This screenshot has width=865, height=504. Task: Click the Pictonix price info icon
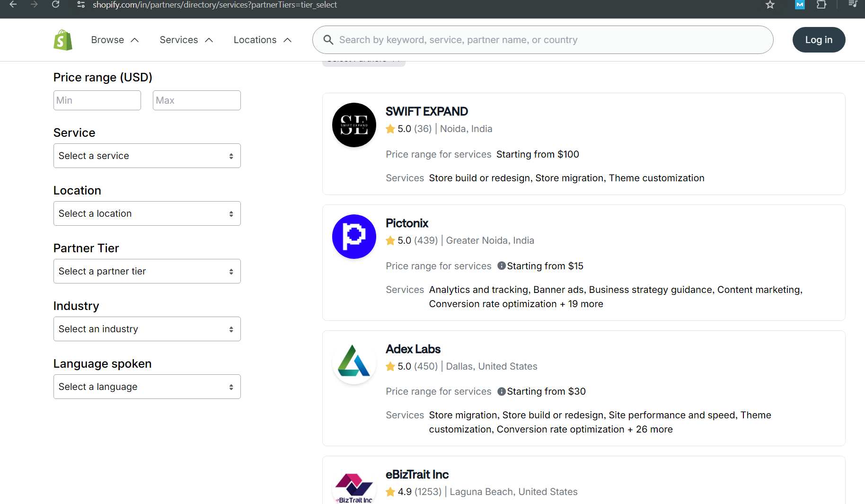tap(502, 266)
